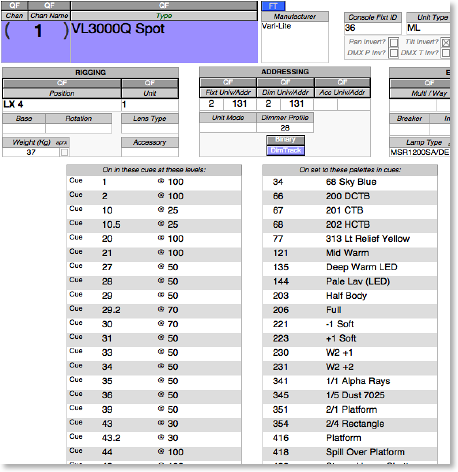Toggle the DMX T Inv checkbox

click(446, 53)
